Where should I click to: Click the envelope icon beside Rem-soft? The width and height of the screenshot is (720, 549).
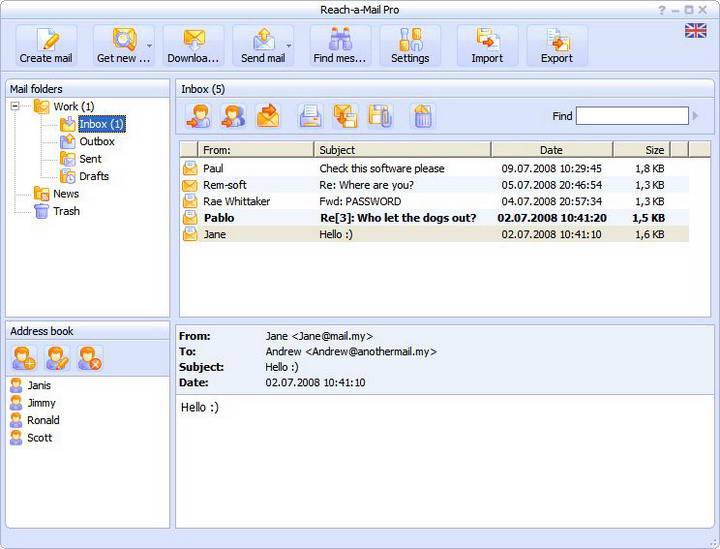[x=190, y=185]
